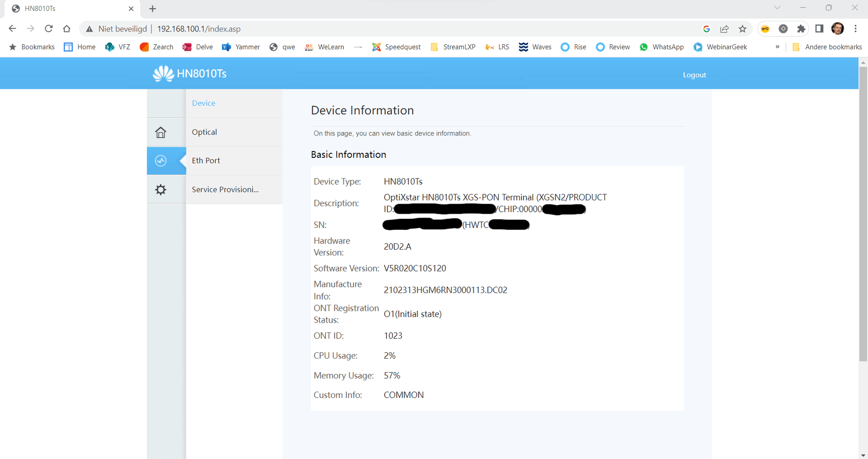The height and width of the screenshot is (459, 868).
Task: Select the Service Provisioning menu item
Action: pyautogui.click(x=234, y=190)
